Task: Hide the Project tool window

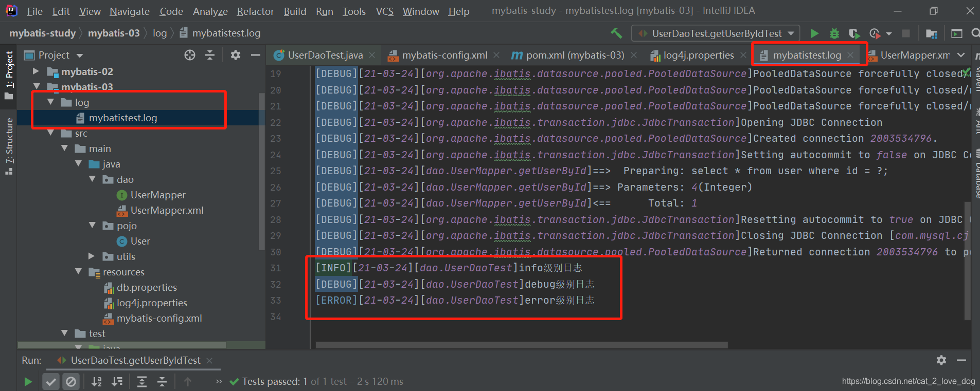Action: pyautogui.click(x=255, y=55)
